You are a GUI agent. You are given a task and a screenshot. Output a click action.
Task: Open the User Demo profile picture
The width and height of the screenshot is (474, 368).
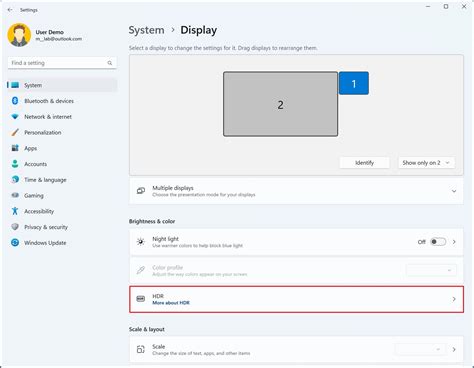tap(19, 35)
